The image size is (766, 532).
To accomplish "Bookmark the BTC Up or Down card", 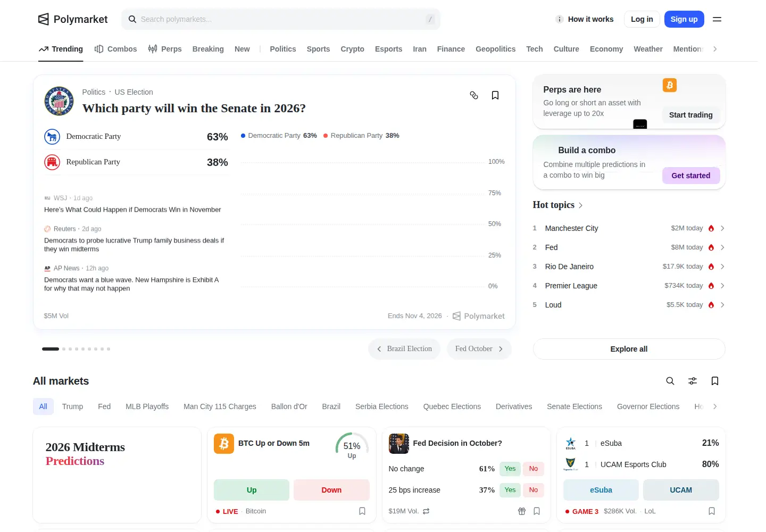I will (362, 511).
